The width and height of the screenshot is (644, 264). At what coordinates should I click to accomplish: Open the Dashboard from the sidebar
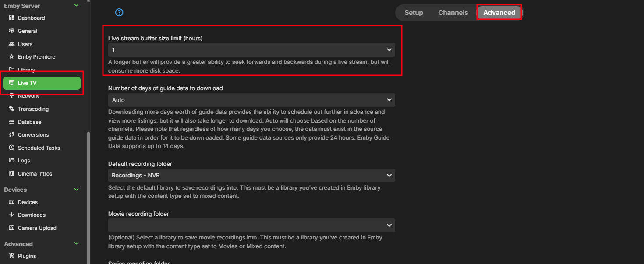click(31, 18)
